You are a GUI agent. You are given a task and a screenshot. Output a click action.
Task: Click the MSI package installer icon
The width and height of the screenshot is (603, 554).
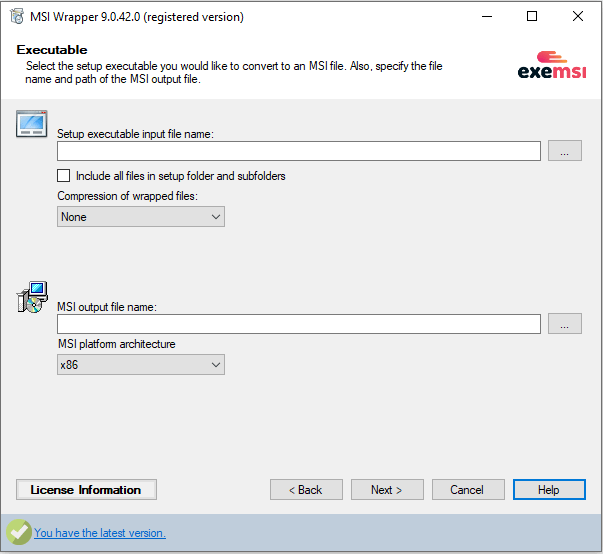click(31, 298)
